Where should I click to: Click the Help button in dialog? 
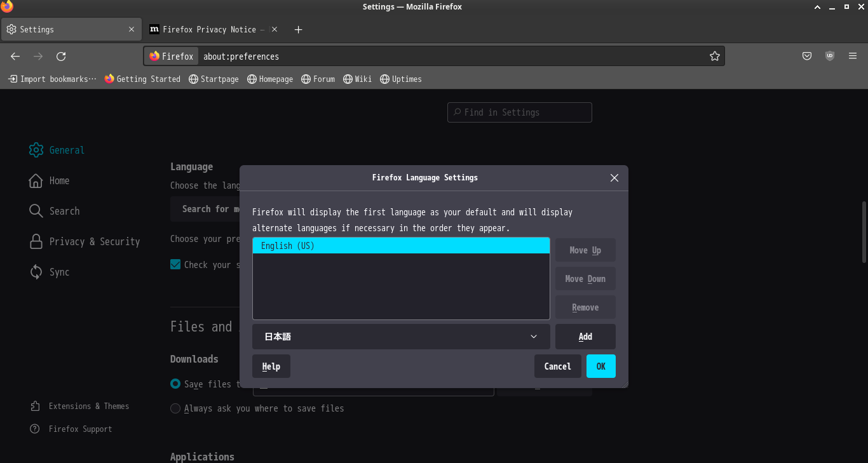[x=271, y=366]
